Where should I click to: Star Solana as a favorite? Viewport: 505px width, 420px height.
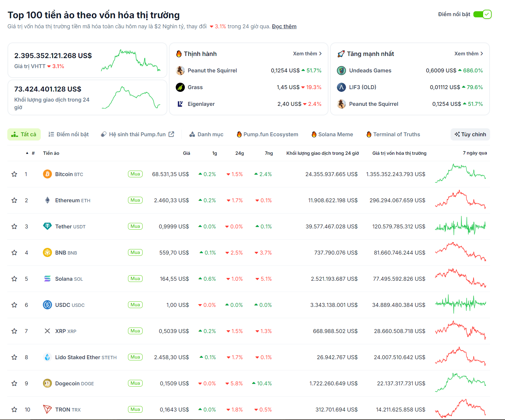click(x=14, y=279)
